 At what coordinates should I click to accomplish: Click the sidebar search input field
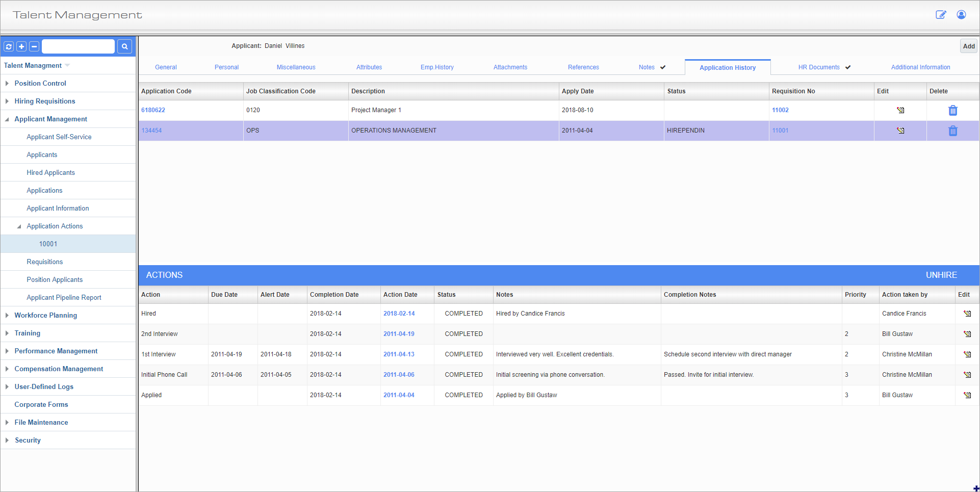point(78,46)
